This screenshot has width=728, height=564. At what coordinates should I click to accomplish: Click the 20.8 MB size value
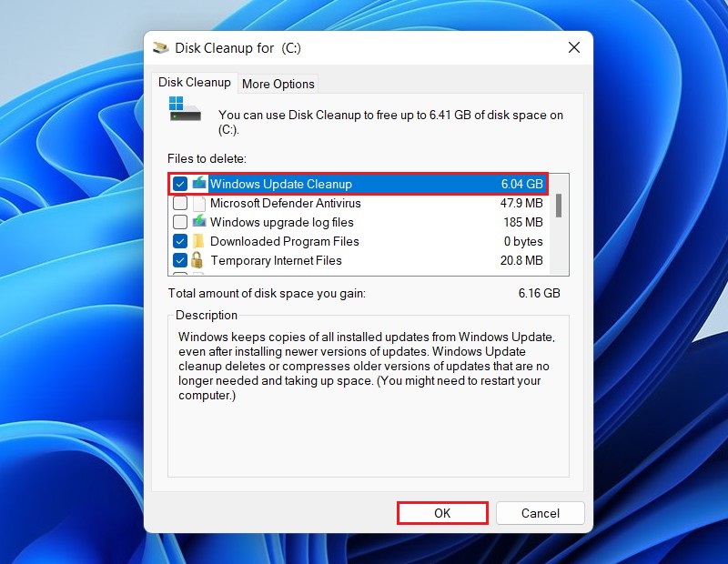[521, 260]
